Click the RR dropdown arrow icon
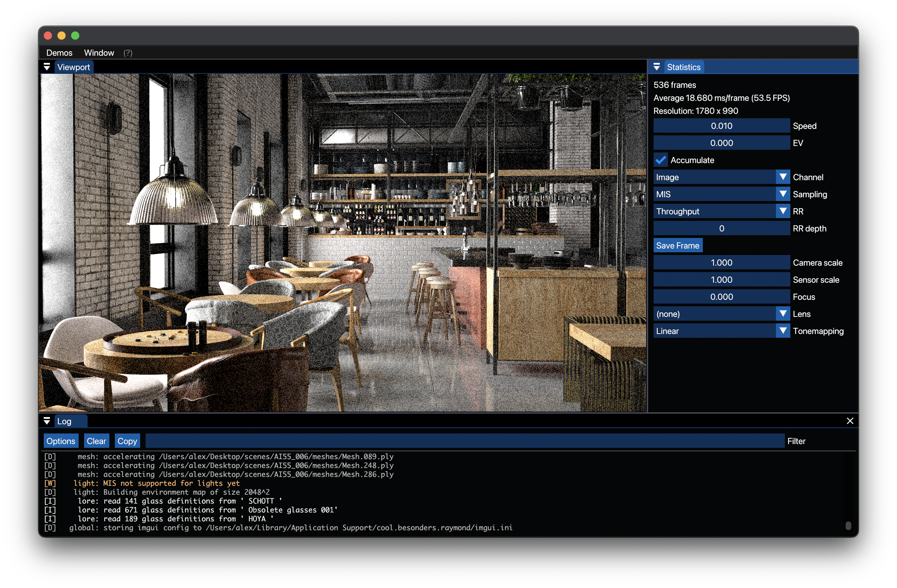This screenshot has height=588, width=897. [x=783, y=212]
